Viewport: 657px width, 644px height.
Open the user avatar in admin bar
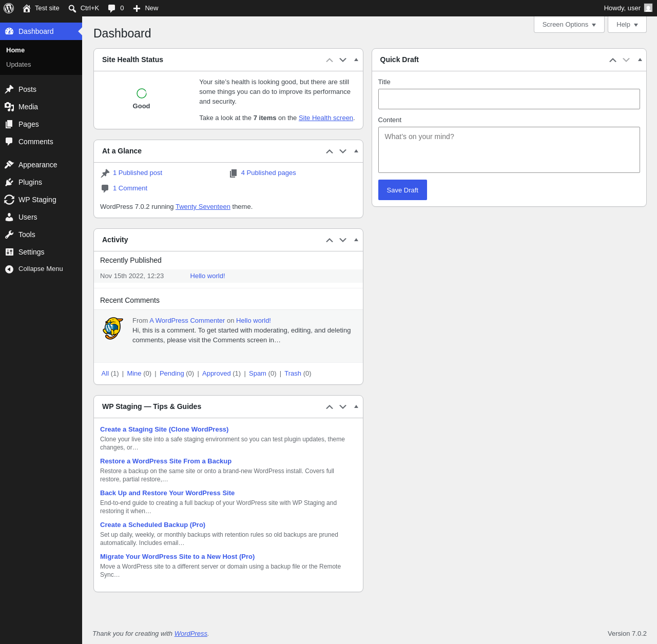point(648,8)
